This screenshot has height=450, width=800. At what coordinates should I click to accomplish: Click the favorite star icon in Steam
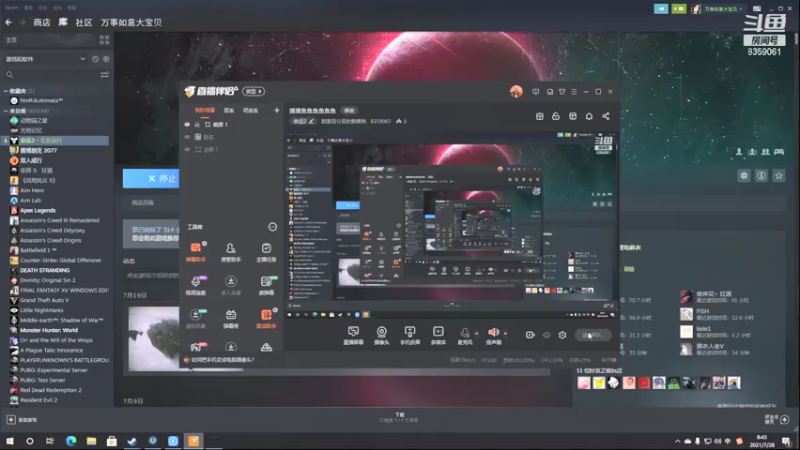pos(779,176)
